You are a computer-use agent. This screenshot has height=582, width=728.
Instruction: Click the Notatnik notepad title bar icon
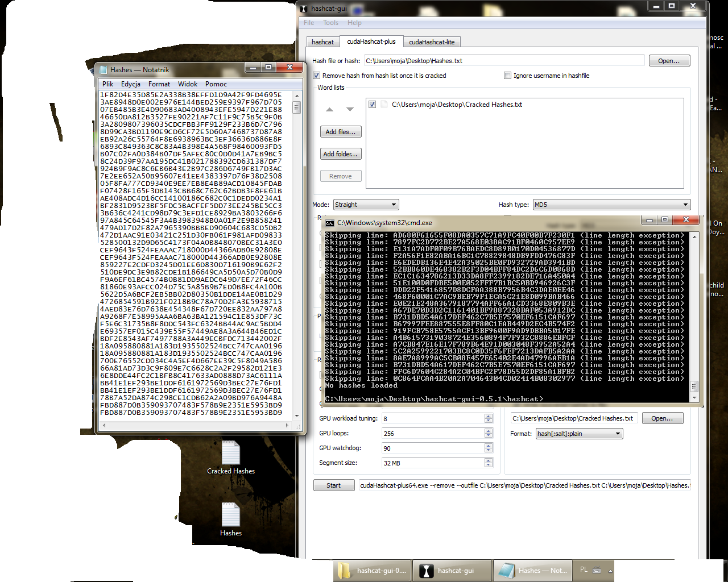tap(104, 69)
